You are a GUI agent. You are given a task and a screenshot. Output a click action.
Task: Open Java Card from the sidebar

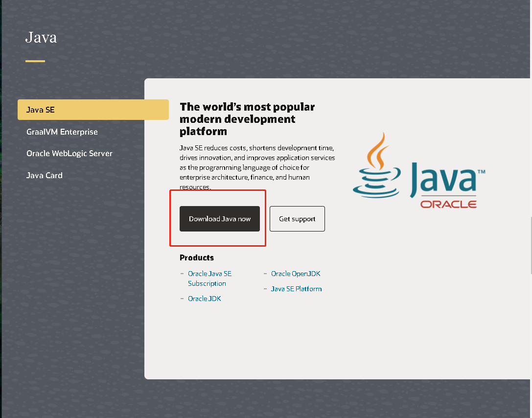(x=44, y=175)
